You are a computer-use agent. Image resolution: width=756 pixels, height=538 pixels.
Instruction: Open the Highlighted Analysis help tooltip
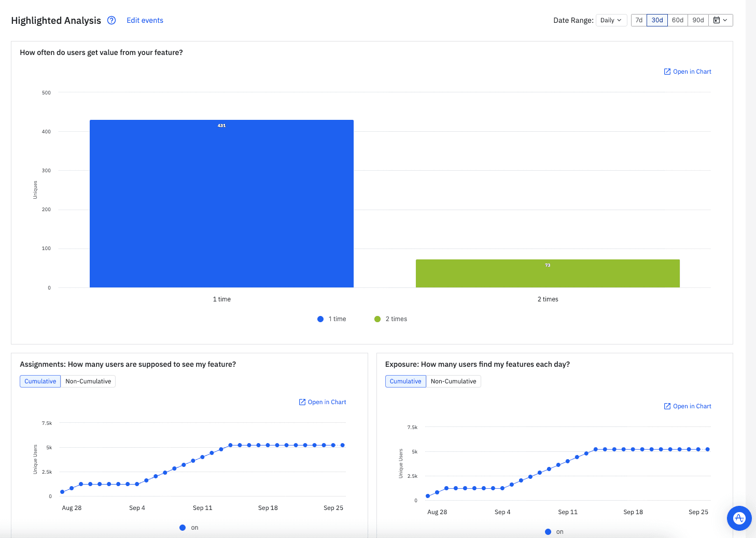(x=111, y=20)
